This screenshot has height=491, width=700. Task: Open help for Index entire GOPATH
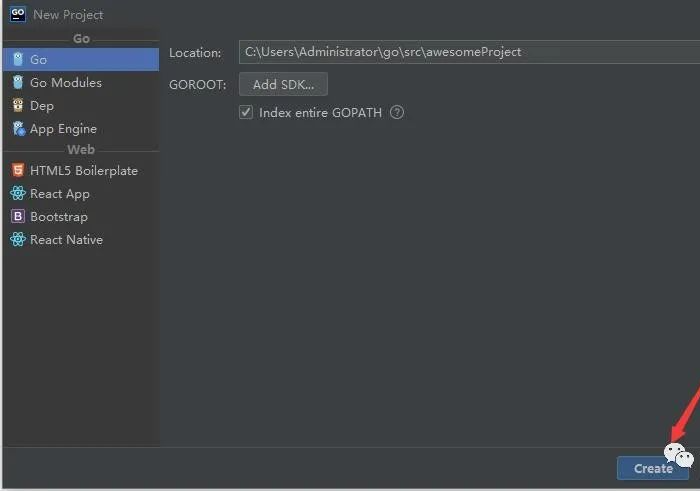396,112
